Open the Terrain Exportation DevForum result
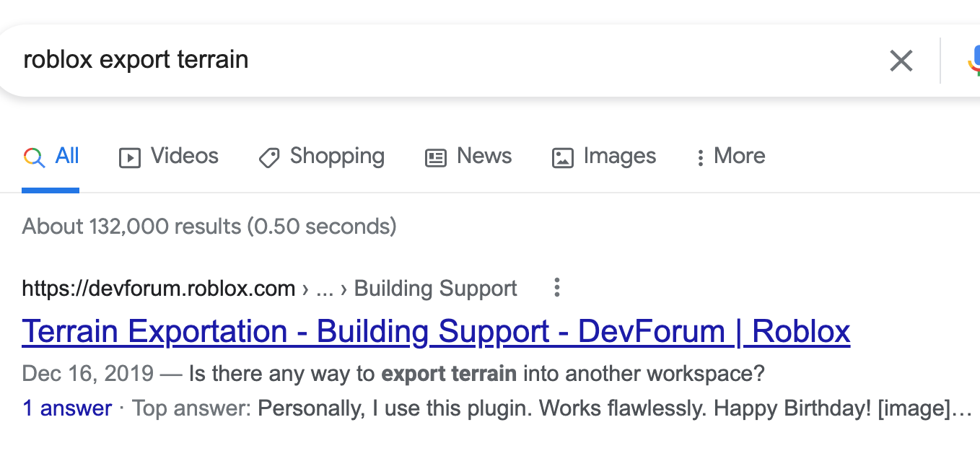980x469 pixels. [436, 332]
